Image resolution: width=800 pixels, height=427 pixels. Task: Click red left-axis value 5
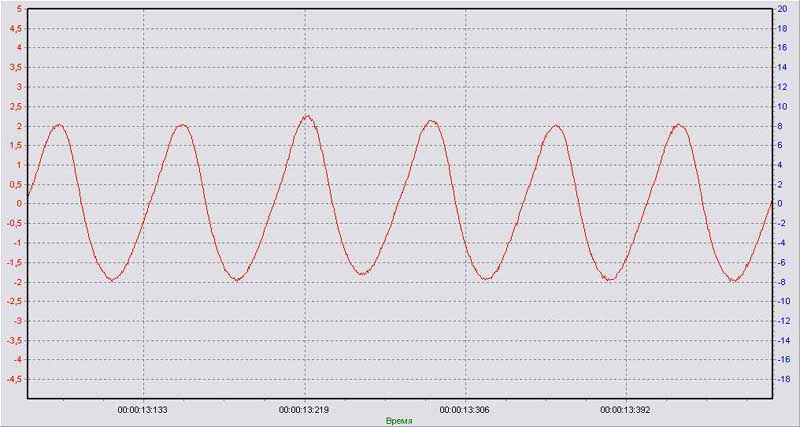[19, 9]
